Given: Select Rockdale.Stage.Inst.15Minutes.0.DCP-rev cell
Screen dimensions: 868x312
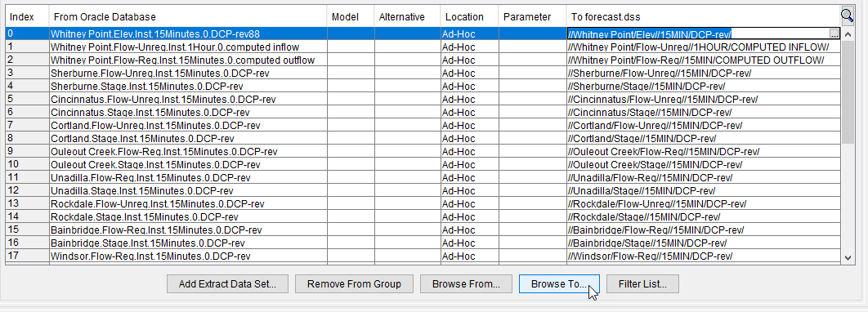Looking at the screenshot, I should [x=188, y=217].
